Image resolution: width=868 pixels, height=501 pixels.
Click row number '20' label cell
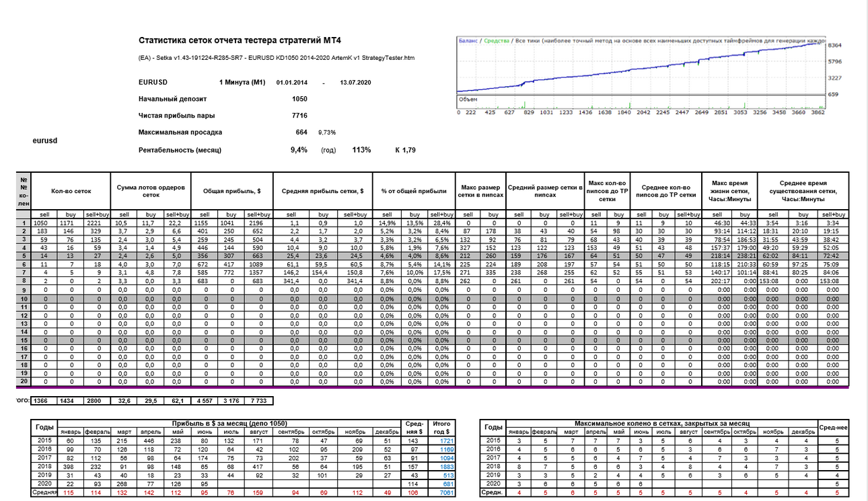(x=24, y=381)
